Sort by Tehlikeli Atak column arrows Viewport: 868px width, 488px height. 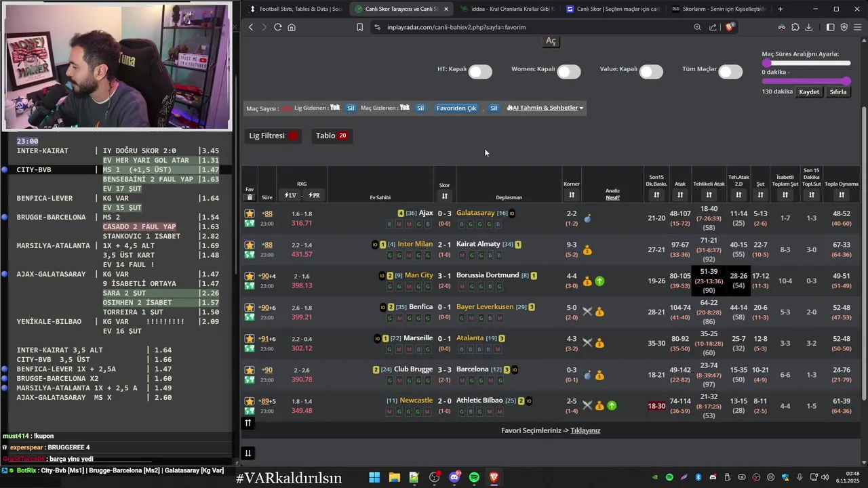(x=709, y=195)
